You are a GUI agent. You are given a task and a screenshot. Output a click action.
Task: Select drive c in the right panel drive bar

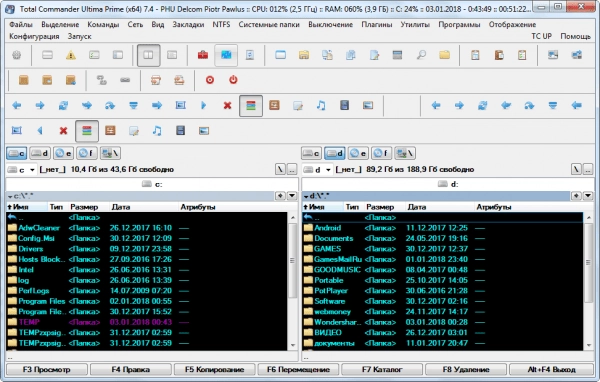(x=311, y=153)
